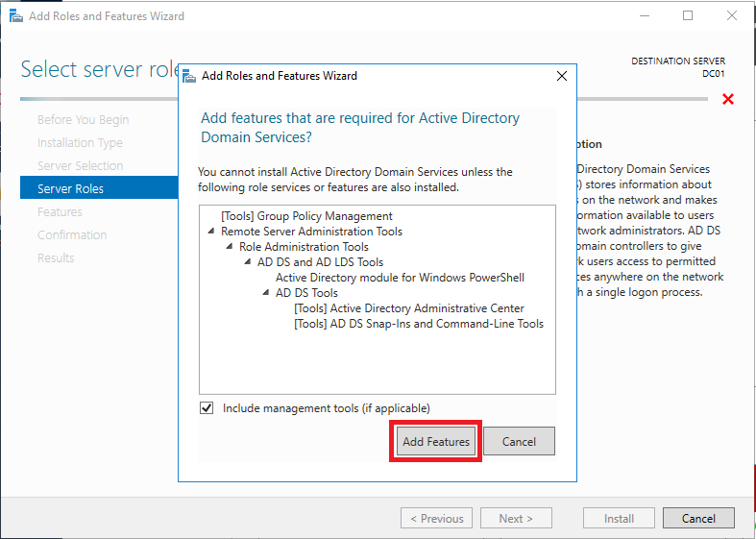
Task: Select Group Policy Management tree item
Action: 306,216
